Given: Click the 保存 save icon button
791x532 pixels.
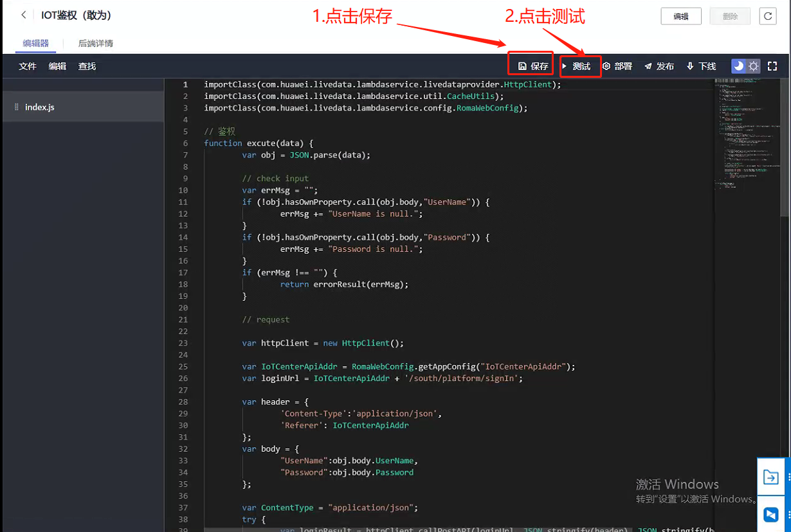Looking at the screenshot, I should pos(533,66).
